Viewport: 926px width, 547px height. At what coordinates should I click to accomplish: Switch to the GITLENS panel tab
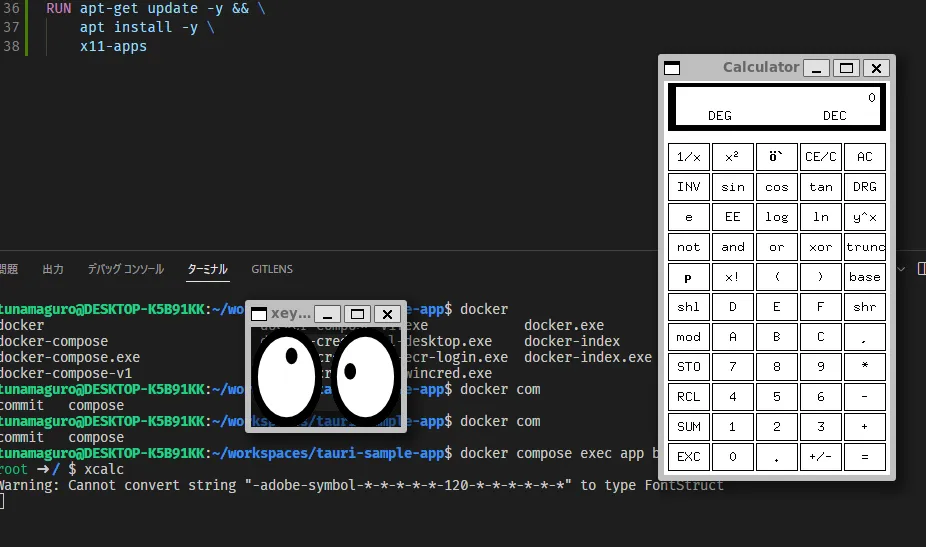272,269
